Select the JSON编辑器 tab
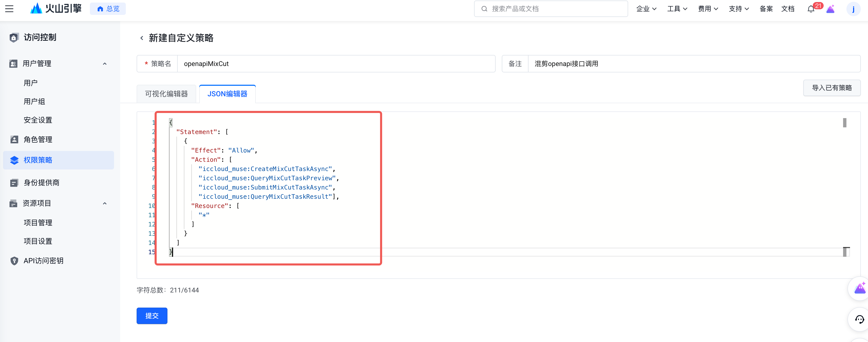Screen dimensions: 868x342 click(228, 94)
